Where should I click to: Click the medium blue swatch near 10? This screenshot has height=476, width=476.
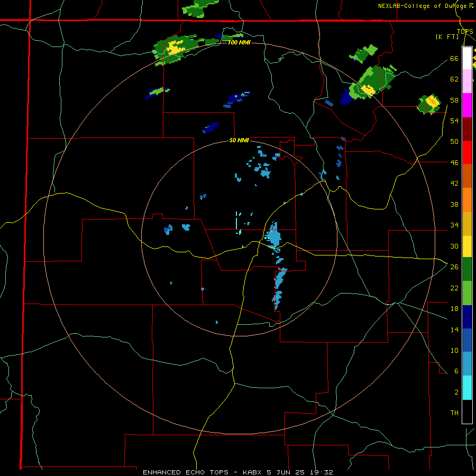(467, 340)
